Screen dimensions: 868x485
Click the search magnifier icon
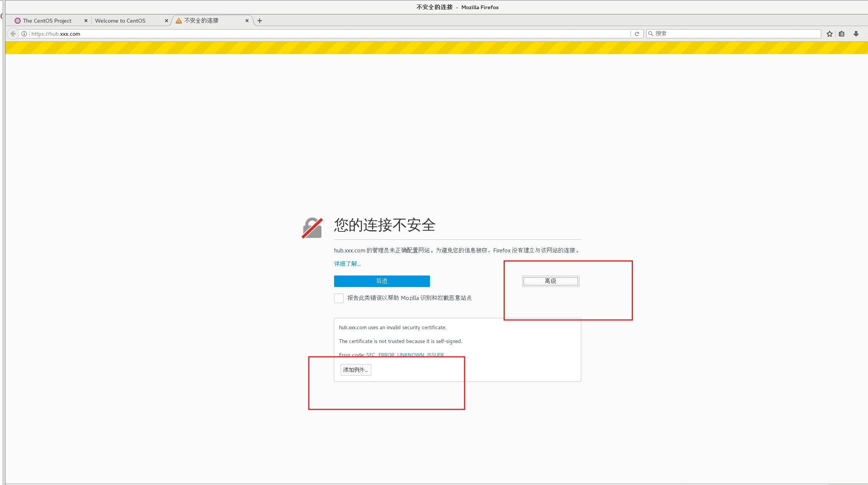tap(651, 34)
